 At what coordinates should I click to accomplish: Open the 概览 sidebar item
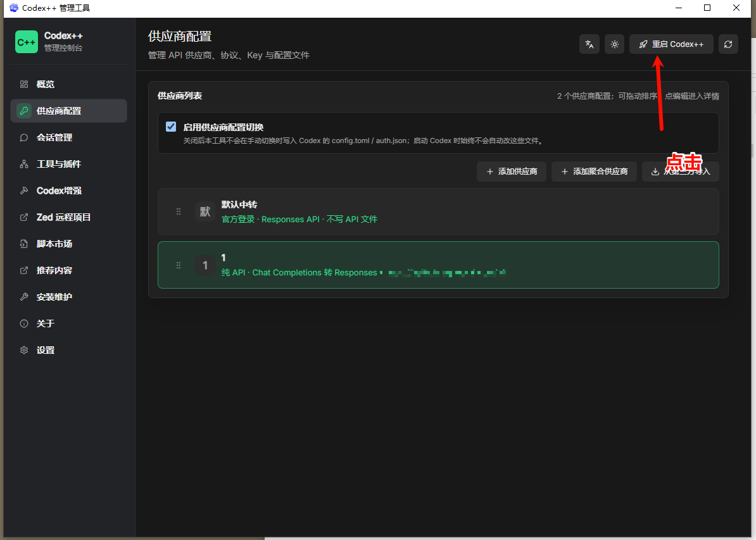pyautogui.click(x=68, y=84)
